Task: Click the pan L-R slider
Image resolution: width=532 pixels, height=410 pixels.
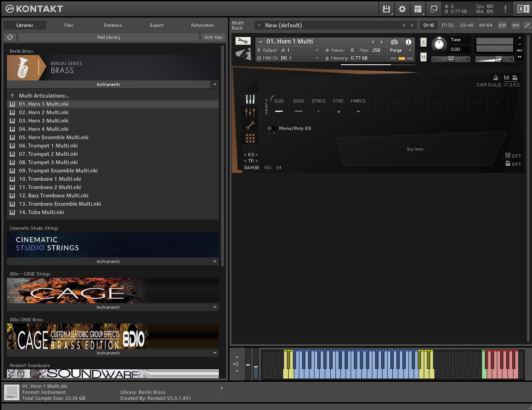Action: click(x=451, y=59)
